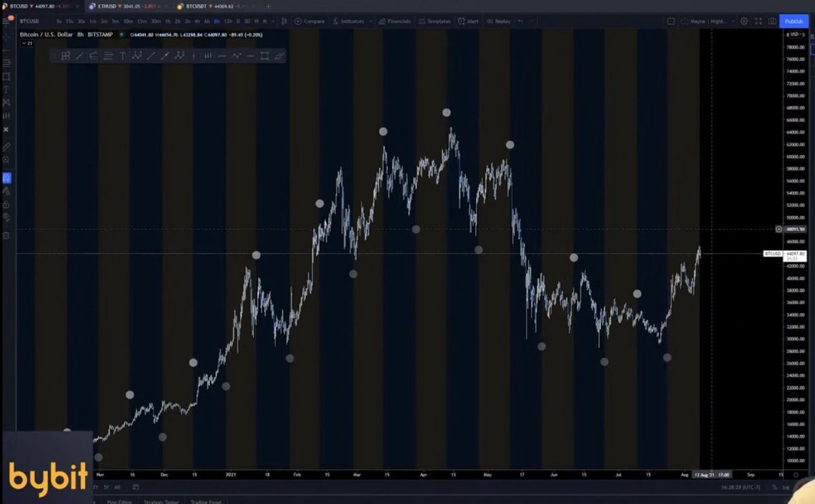Select the crosshair cursor tool
Image resolution: width=815 pixels, height=504 pixels.
[x=7, y=36]
